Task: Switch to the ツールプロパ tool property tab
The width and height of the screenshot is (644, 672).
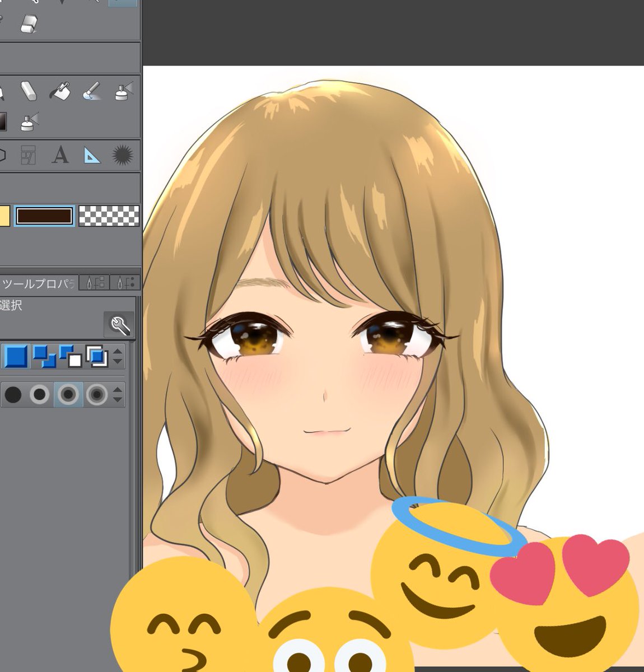Action: pyautogui.click(x=37, y=283)
